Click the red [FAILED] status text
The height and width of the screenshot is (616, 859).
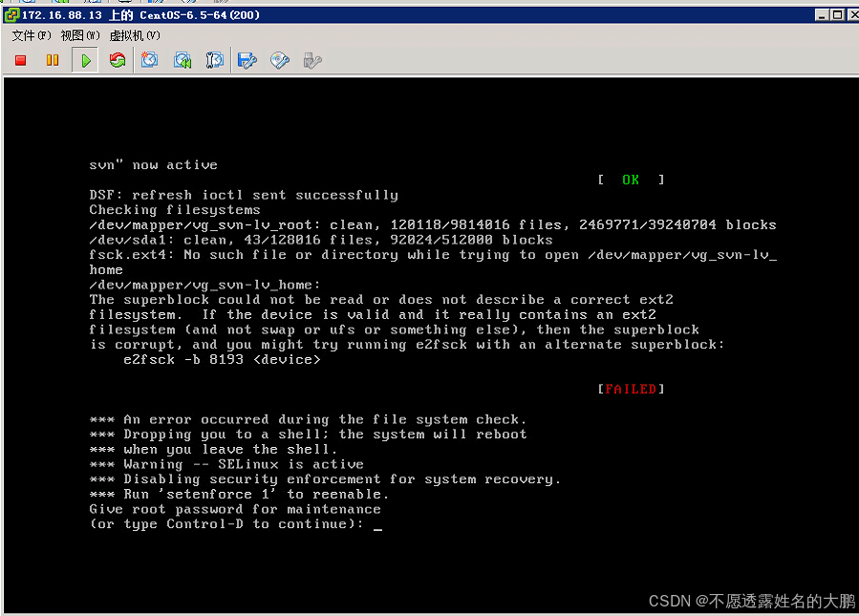coord(631,389)
